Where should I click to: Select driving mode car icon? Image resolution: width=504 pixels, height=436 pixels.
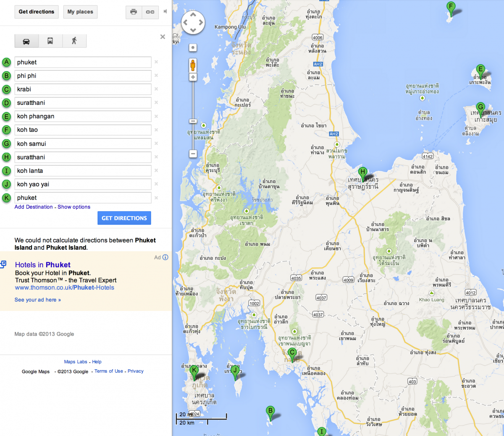(26, 41)
